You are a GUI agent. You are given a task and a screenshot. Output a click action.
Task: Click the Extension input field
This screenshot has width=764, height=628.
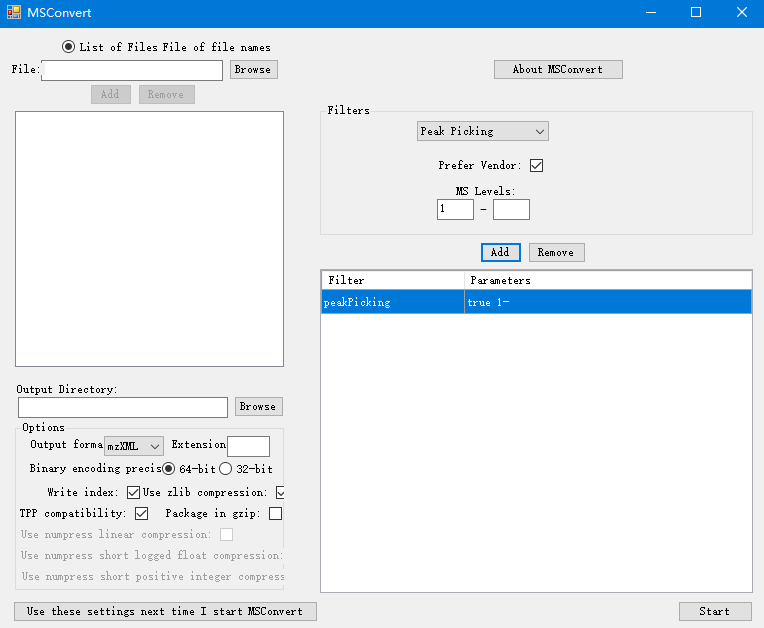[x=248, y=446]
